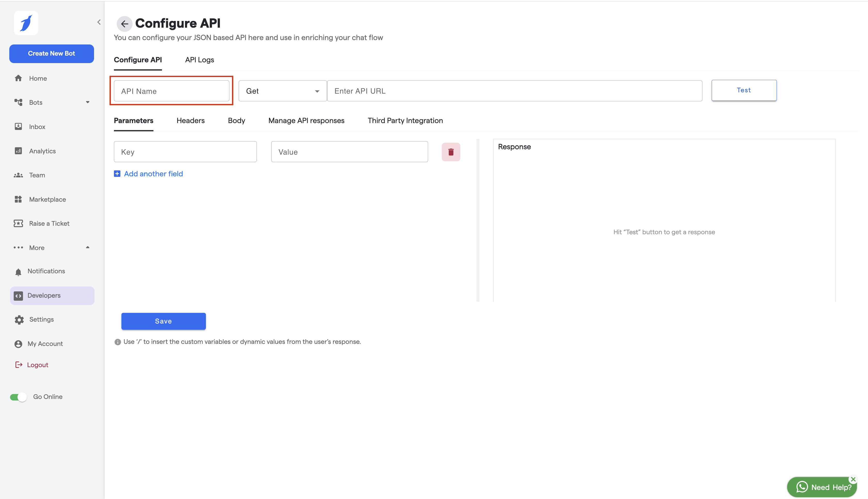Switch to the API Logs tab
Image resolution: width=868 pixels, height=499 pixels.
(199, 60)
